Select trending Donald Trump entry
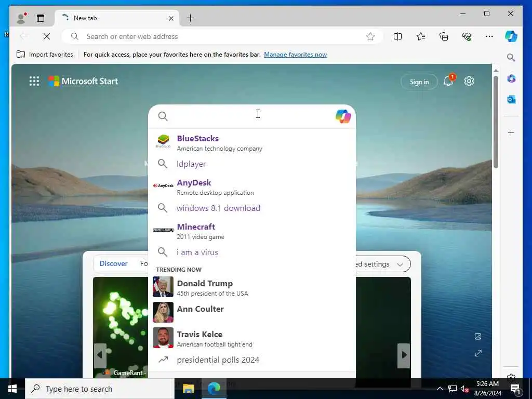The image size is (532, 399). 252,287
